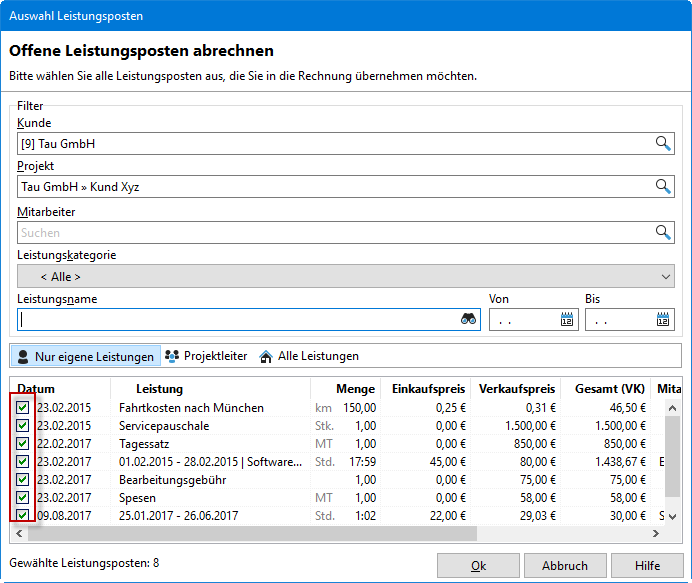
Task: Activate Nur eigene Leistungen filter
Action: [x=85, y=356]
